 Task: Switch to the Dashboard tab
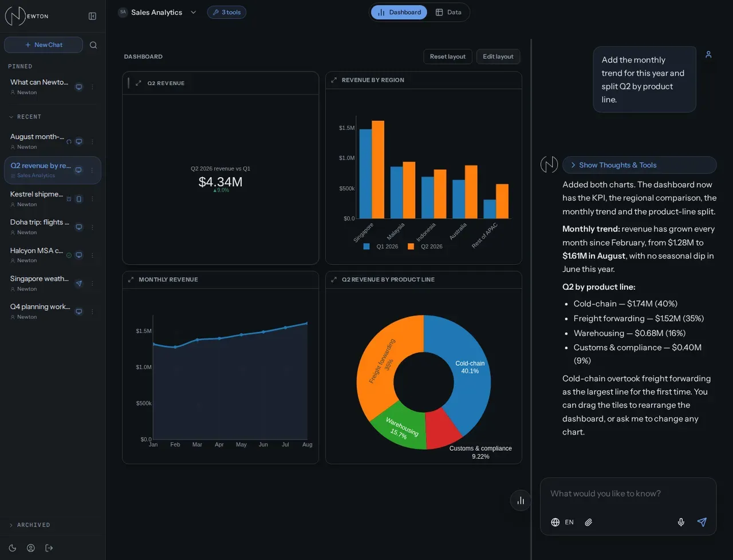click(399, 12)
